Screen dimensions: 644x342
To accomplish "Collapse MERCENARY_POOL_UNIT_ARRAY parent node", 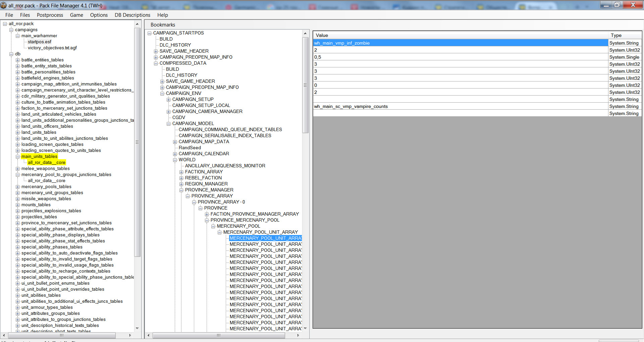I will [x=220, y=232].
